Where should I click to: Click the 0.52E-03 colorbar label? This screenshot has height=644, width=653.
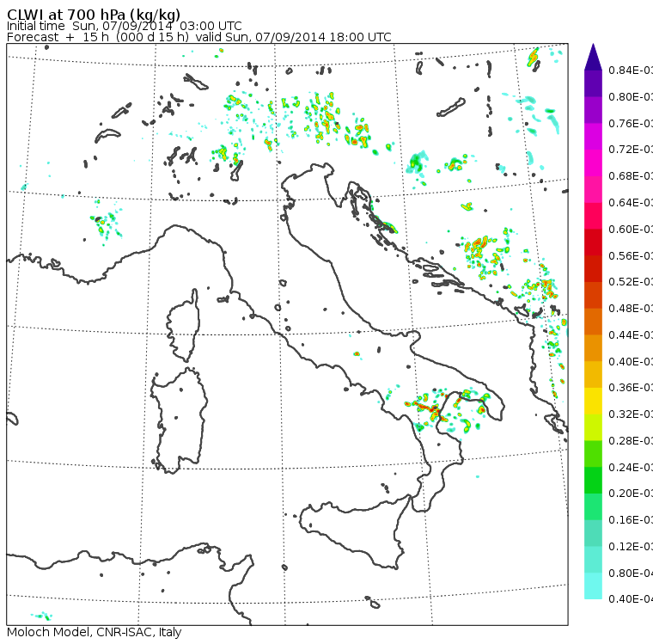click(x=631, y=282)
